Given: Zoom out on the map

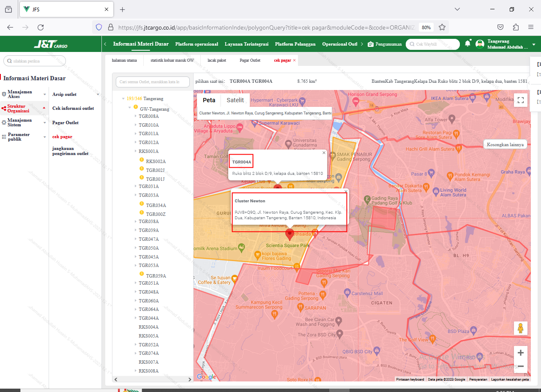Looking at the screenshot, I should 521,366.
